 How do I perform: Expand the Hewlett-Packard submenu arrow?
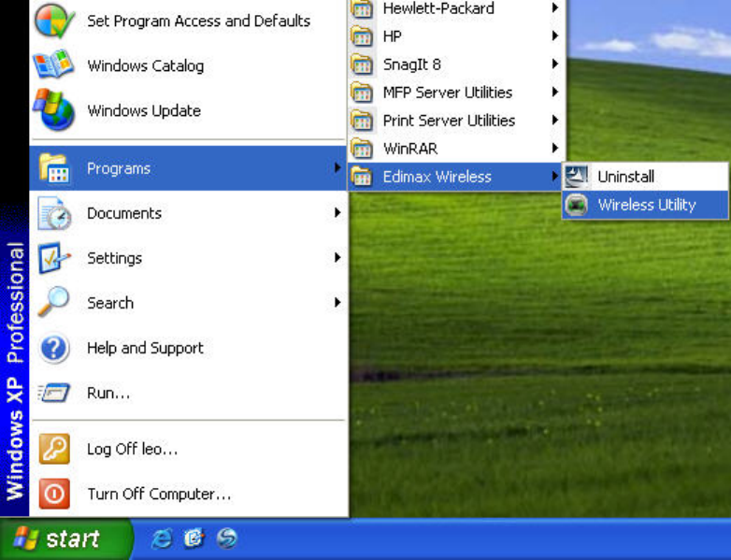coord(554,7)
